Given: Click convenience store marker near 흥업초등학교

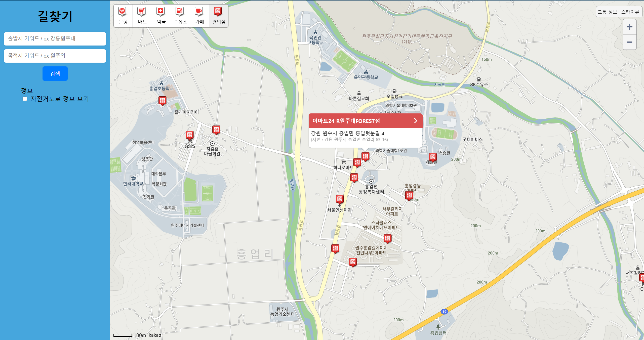Looking at the screenshot, I should click(163, 101).
